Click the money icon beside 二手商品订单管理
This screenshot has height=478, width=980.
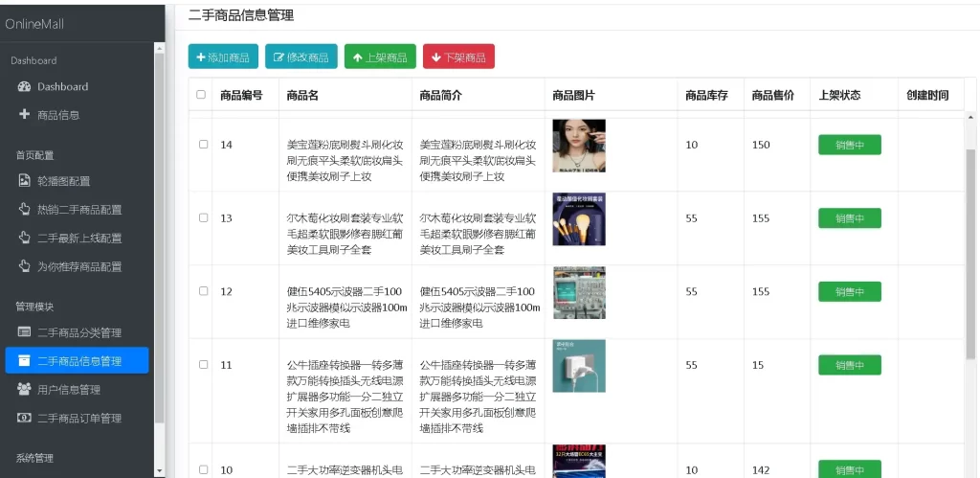point(24,418)
